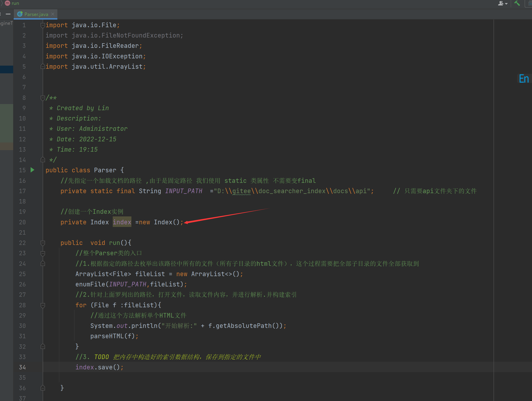Click 'ArrayList<File> fileList' declaration on line 25

pyautogui.click(x=120, y=274)
